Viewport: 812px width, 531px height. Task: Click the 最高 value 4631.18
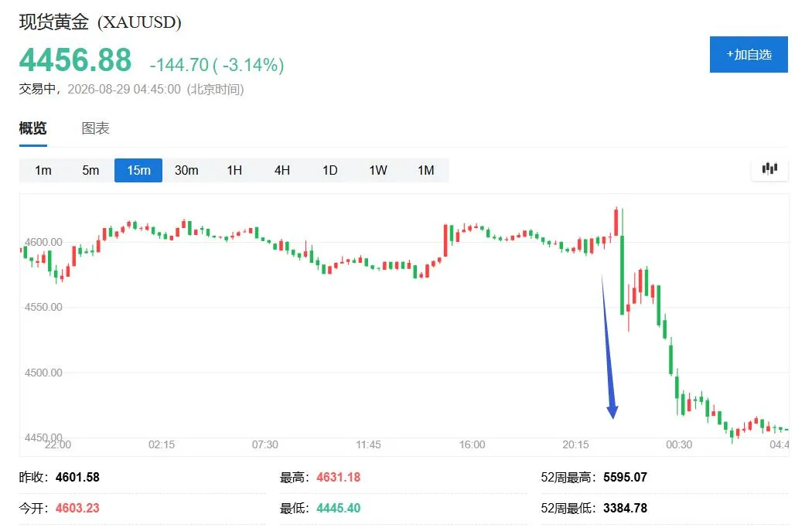[x=339, y=477]
